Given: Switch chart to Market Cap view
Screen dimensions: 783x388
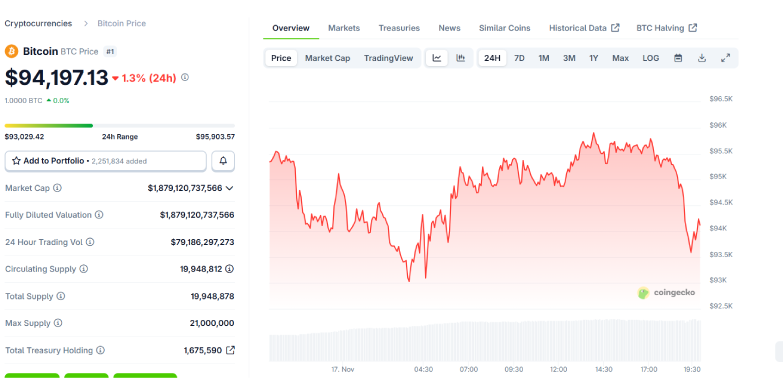Looking at the screenshot, I should point(328,58).
